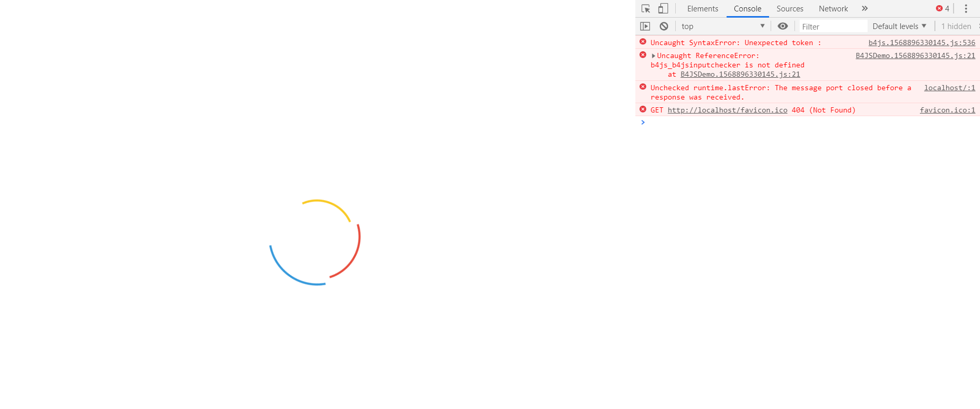Switch to the Elements tab

pos(703,9)
